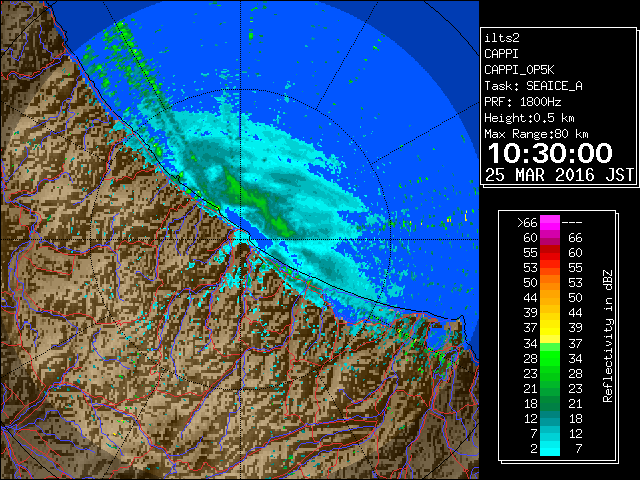The height and width of the screenshot is (480, 640).
Task: Click the "---" legend label beside magenta
Action: pos(572,223)
